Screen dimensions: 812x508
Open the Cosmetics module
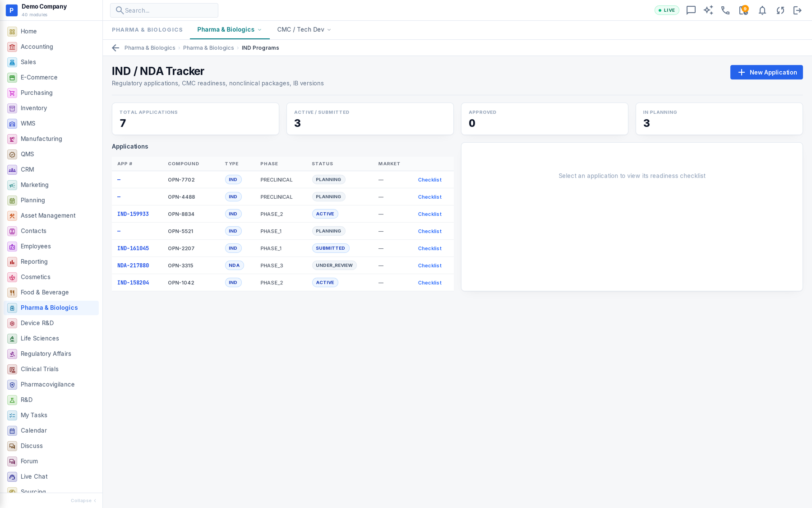click(51, 277)
